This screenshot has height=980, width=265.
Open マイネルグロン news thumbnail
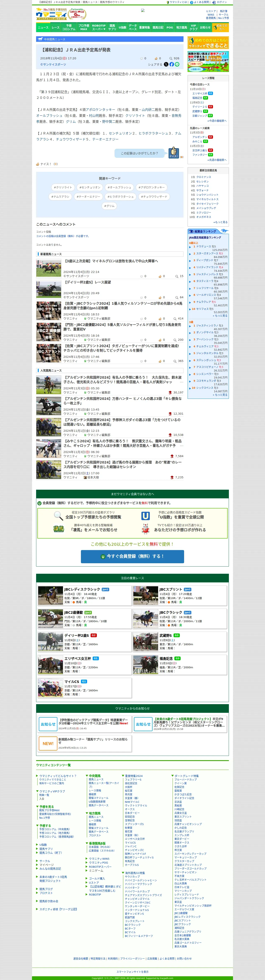pos(49,268)
